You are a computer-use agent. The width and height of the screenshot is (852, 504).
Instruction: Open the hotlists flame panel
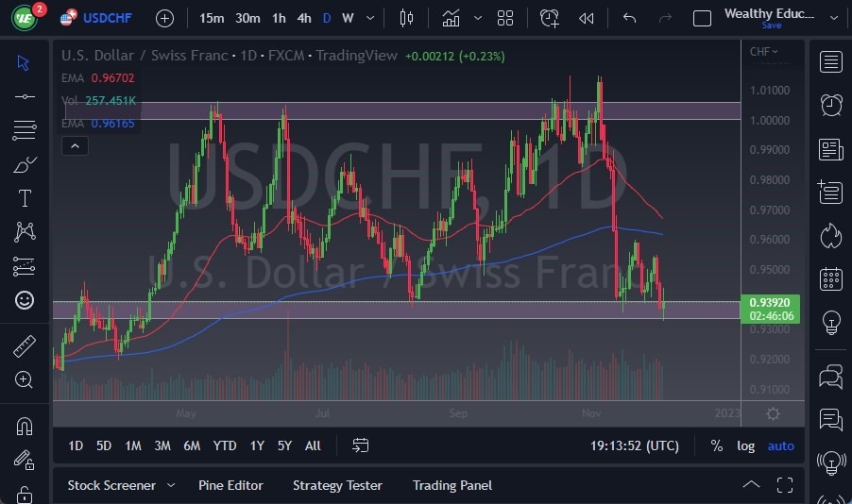[831, 236]
